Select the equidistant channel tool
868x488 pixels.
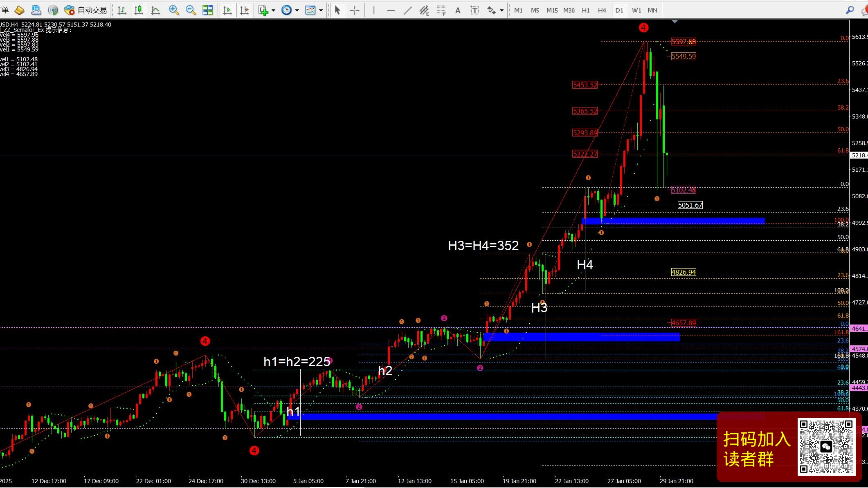(x=424, y=10)
